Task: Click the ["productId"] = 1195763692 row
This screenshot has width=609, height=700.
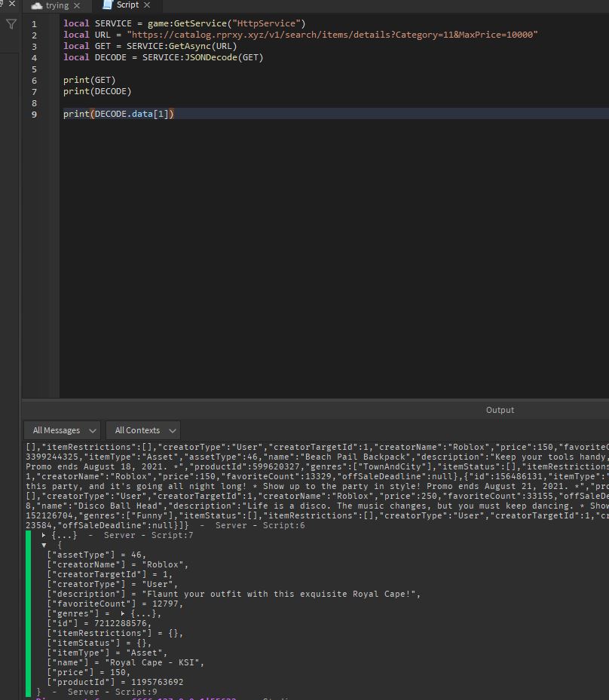Action: click(x=115, y=682)
